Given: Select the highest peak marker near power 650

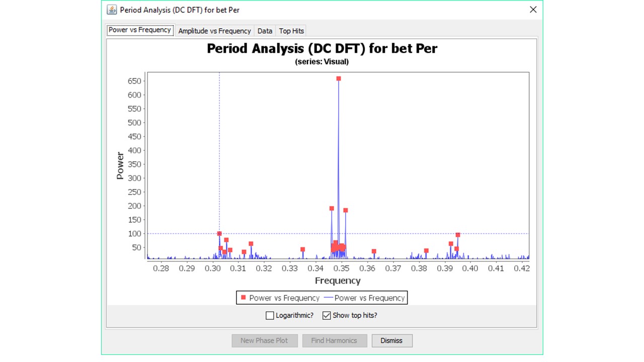Looking at the screenshot, I should tap(339, 78).
